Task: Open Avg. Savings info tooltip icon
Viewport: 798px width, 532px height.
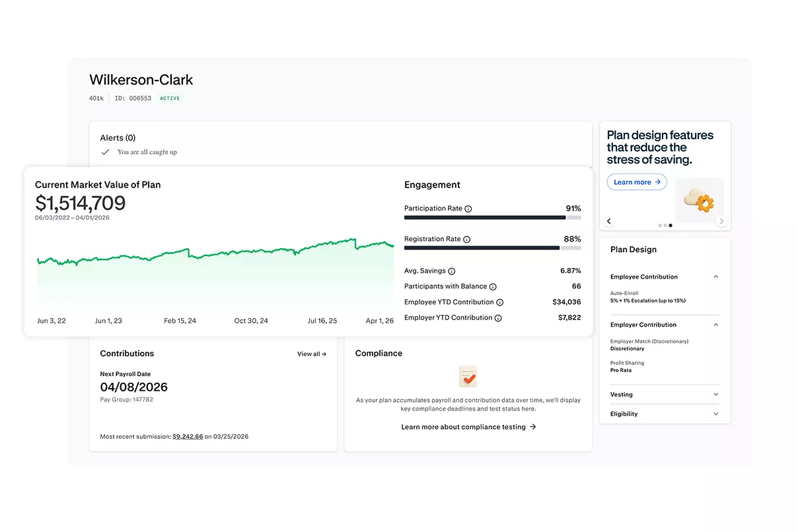Action: pos(452,271)
